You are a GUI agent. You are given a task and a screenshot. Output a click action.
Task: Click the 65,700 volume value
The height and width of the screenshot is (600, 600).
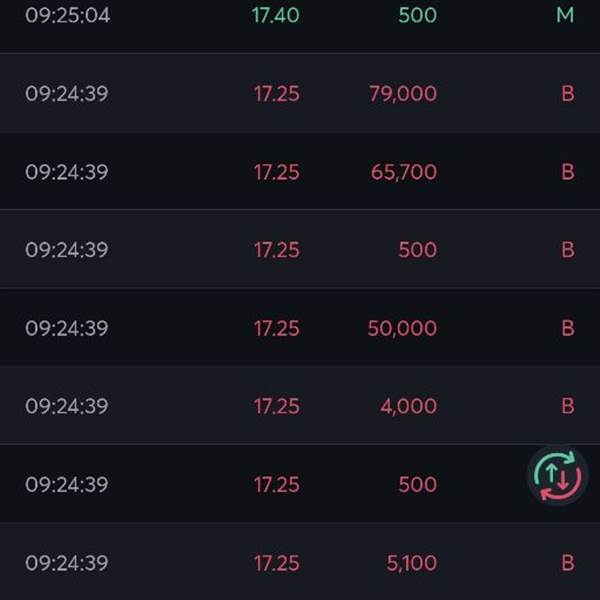[404, 172]
